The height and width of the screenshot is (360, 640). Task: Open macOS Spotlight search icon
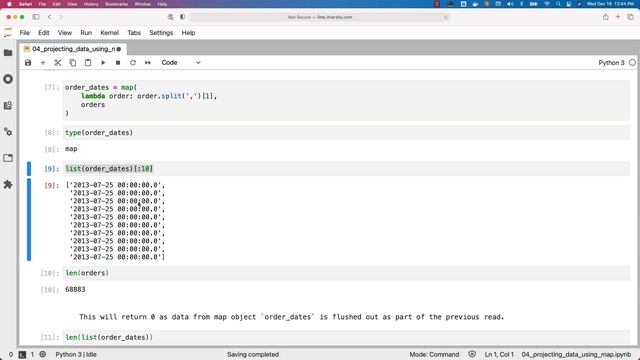click(x=558, y=4)
